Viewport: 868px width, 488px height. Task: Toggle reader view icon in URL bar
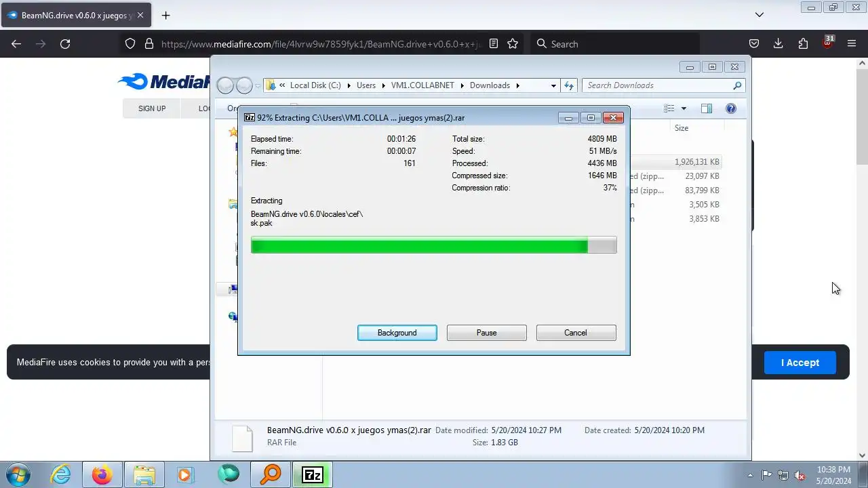tap(494, 43)
